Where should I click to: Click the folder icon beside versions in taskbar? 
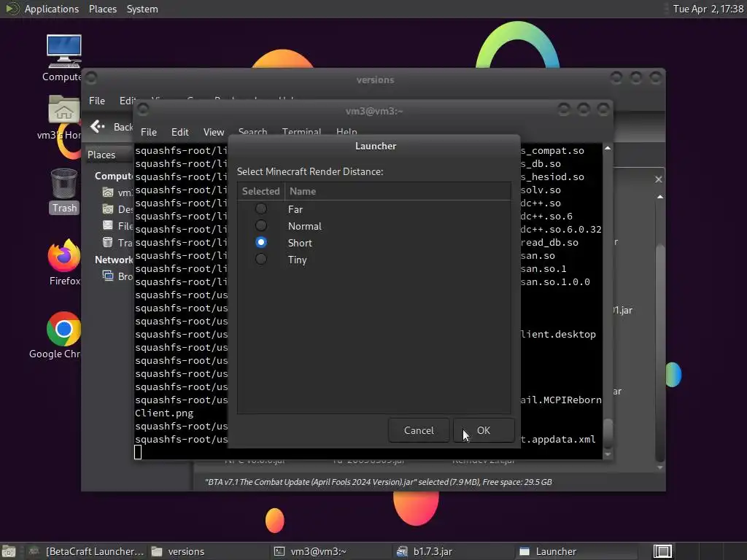click(157, 551)
